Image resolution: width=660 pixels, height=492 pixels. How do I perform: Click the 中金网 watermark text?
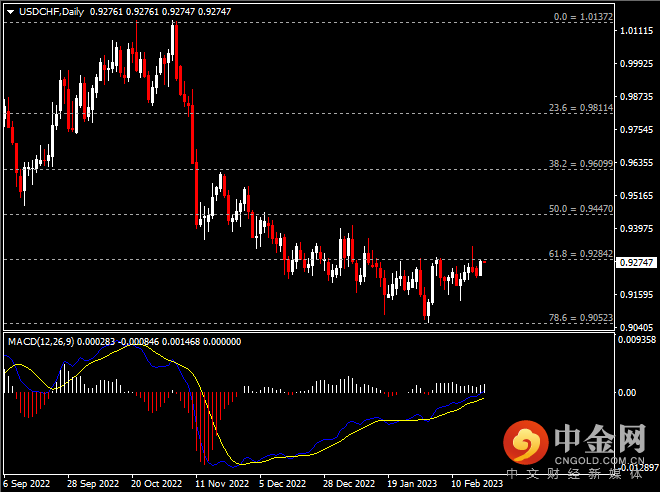[599, 437]
